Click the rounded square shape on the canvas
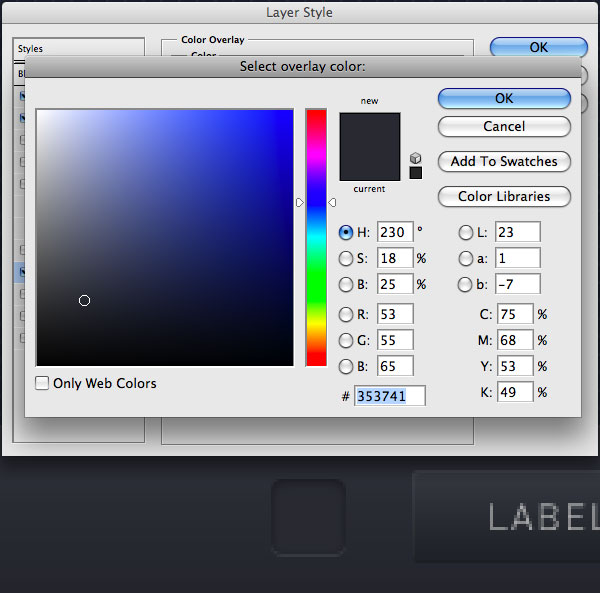Image resolution: width=600 pixels, height=593 pixels. pyautogui.click(x=308, y=517)
